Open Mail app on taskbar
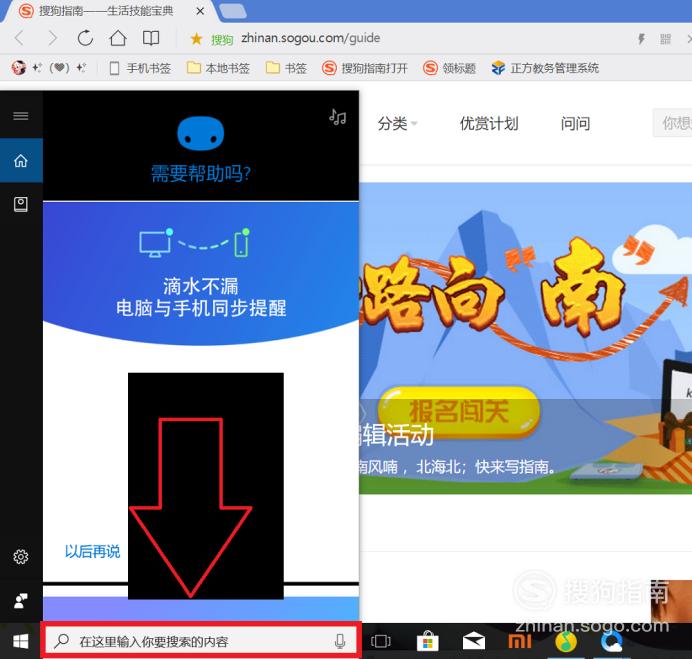 [x=474, y=641]
